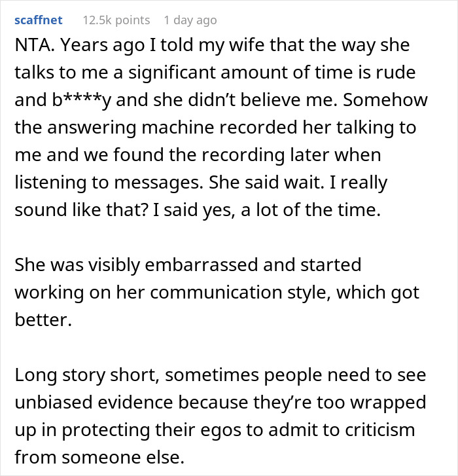Open the scaffnet user profile link
This screenshot has width=458, height=476.
pyautogui.click(x=39, y=20)
